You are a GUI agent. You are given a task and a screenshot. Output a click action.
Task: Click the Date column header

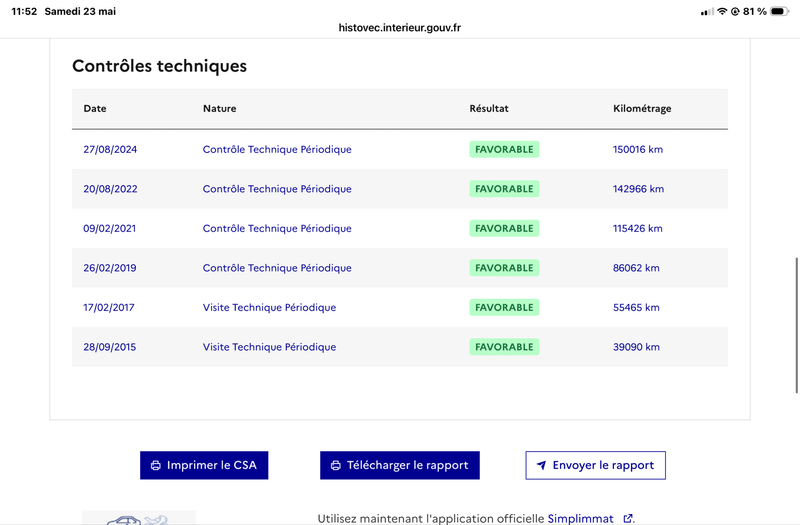pos(95,108)
